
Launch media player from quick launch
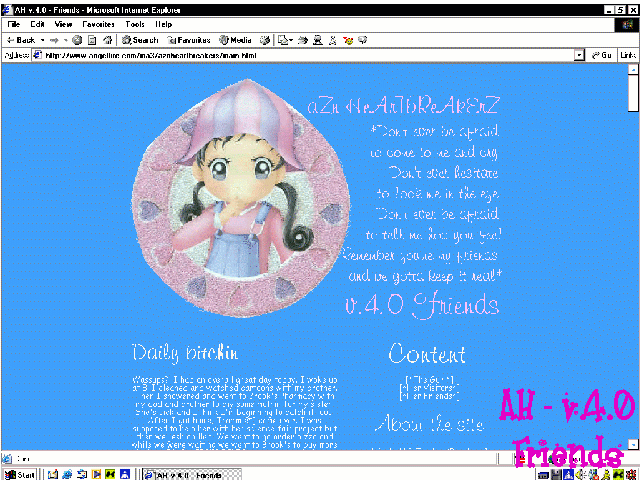(x=96, y=474)
